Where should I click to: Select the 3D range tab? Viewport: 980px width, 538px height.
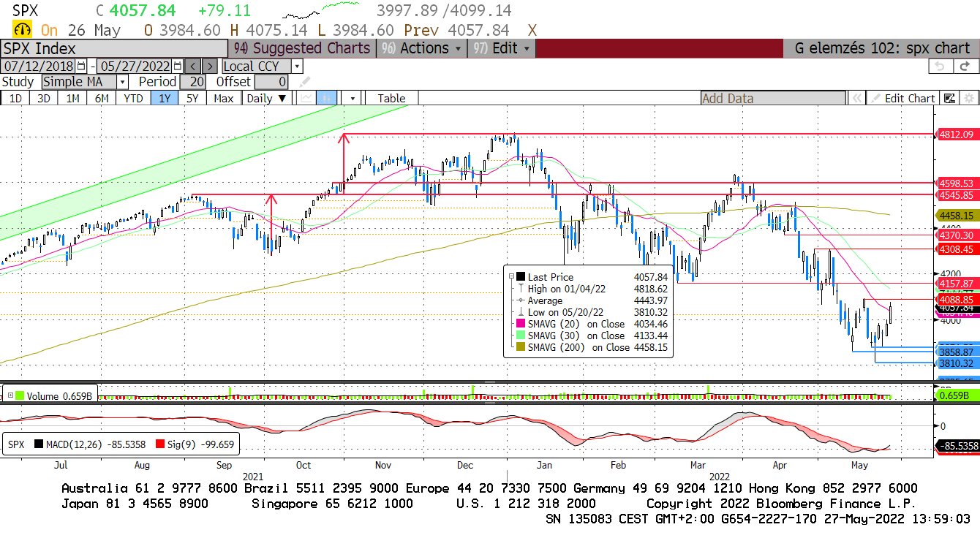(43, 98)
